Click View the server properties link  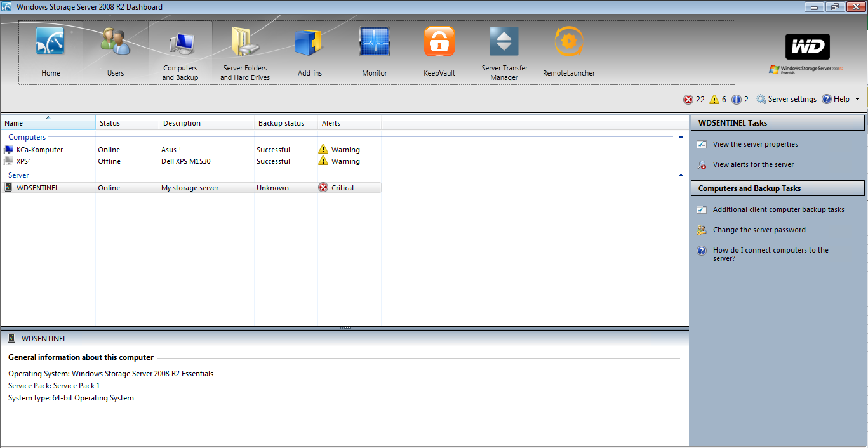(x=755, y=144)
